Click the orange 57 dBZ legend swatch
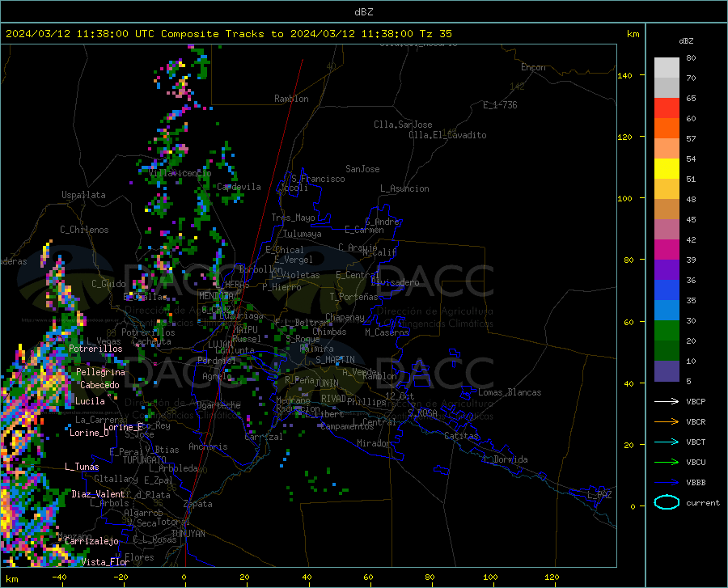The image size is (728, 588). tap(667, 129)
